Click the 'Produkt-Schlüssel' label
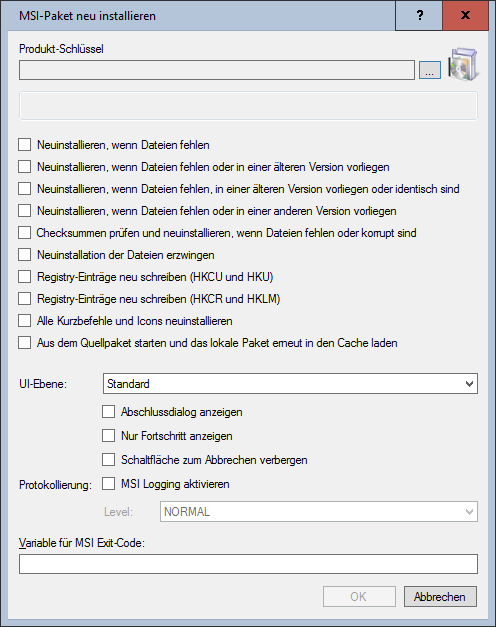The height and width of the screenshot is (627, 496). point(61,49)
